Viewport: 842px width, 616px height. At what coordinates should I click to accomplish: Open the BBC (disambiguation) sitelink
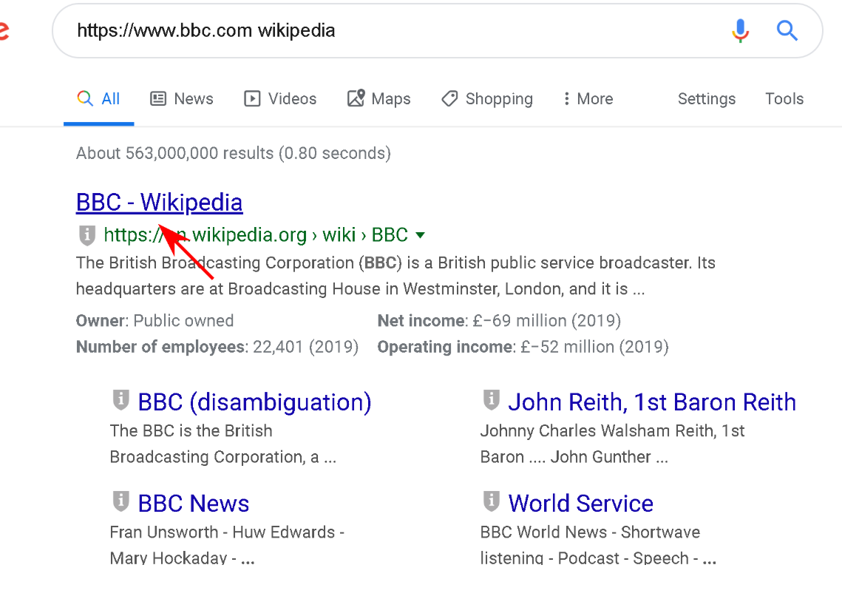(254, 402)
